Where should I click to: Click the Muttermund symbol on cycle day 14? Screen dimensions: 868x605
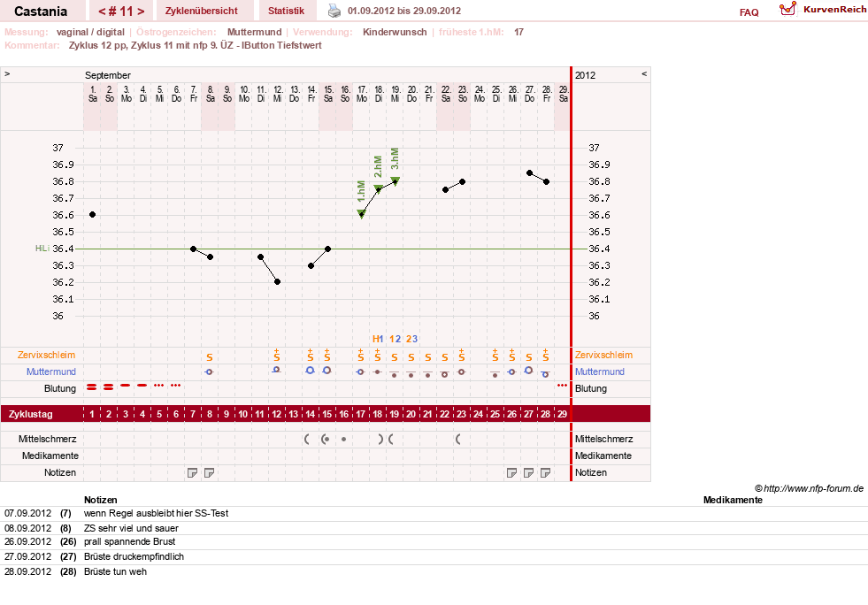click(311, 370)
